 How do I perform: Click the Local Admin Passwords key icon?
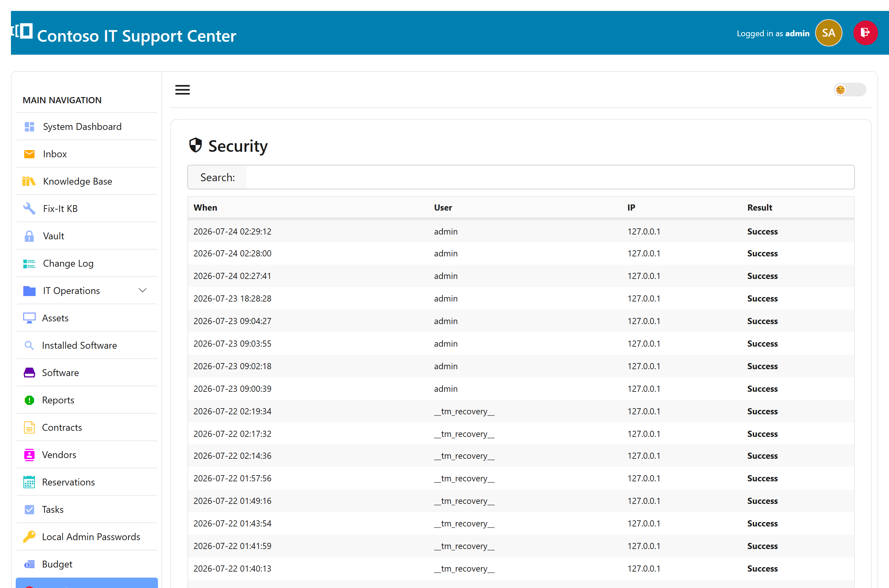(x=29, y=537)
